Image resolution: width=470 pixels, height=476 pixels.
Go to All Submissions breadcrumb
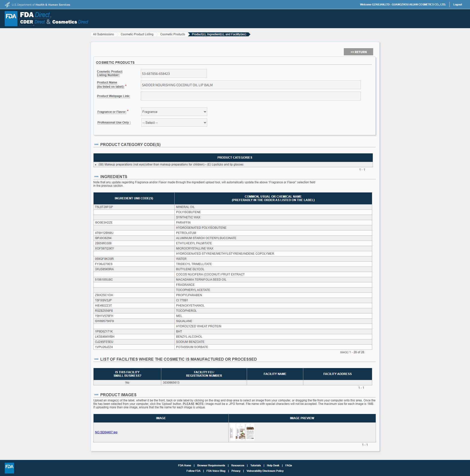103,34
